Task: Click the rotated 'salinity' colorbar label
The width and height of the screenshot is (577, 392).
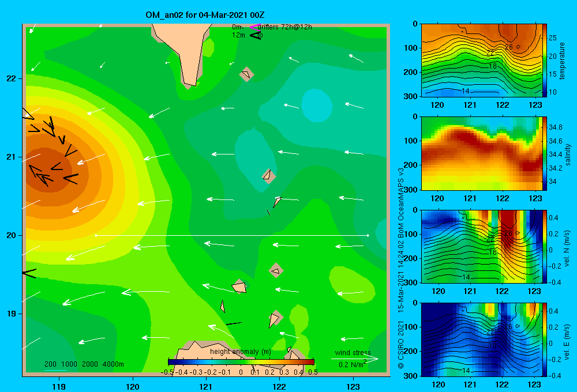Action: pos(568,154)
